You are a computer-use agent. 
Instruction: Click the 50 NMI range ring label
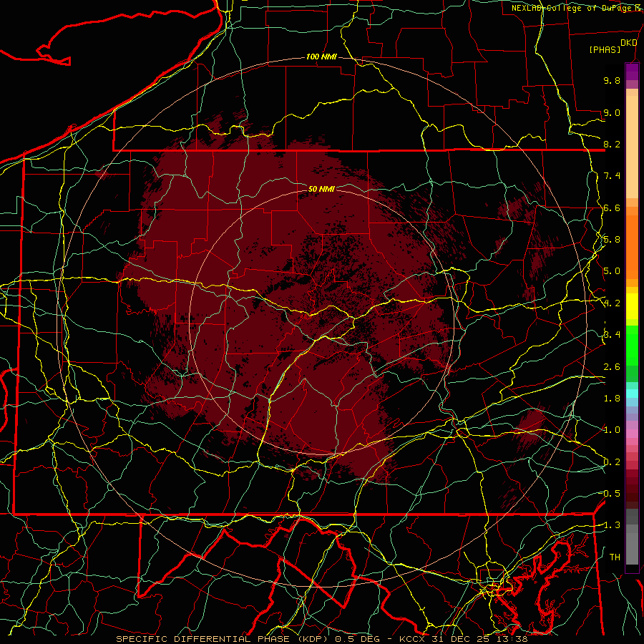click(321, 189)
